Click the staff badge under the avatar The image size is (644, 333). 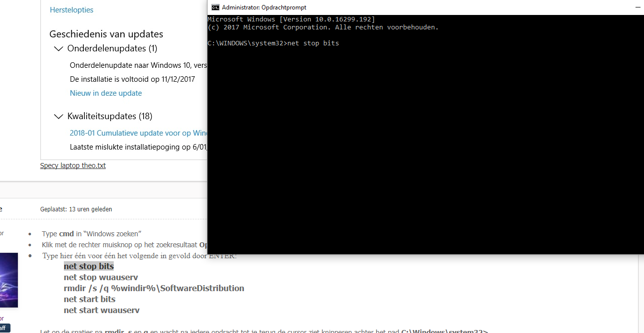[3, 328]
